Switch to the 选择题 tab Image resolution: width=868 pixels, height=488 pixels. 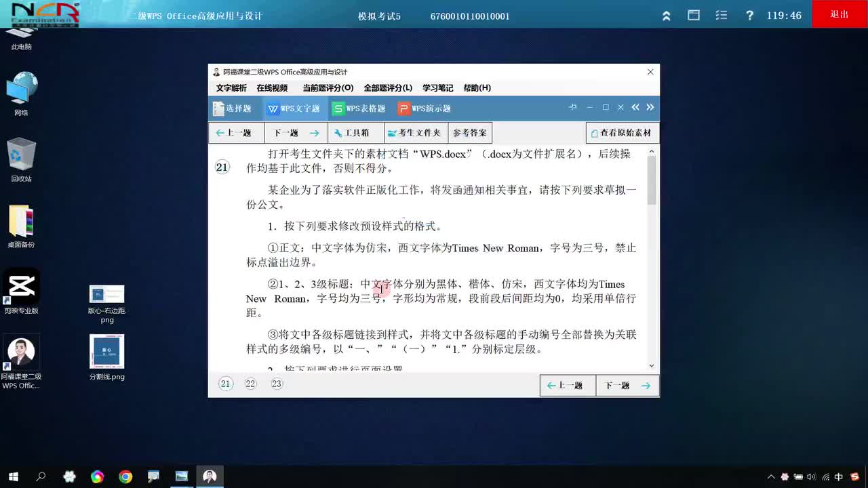232,108
